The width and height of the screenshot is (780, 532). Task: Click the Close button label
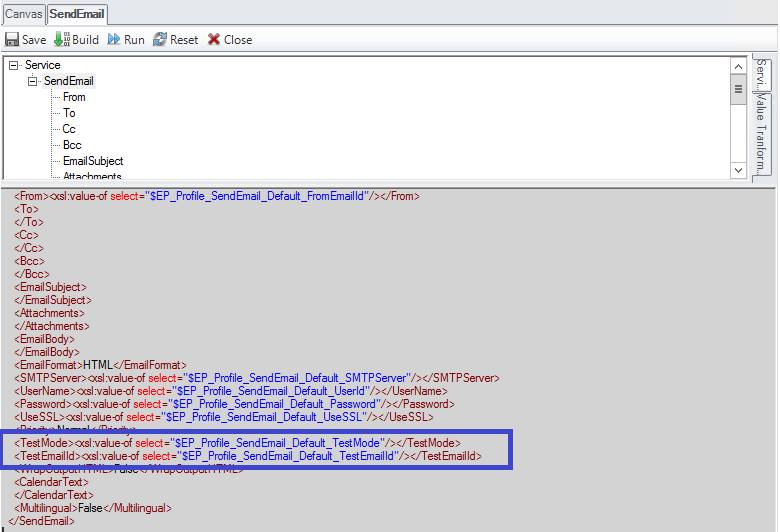coord(238,40)
